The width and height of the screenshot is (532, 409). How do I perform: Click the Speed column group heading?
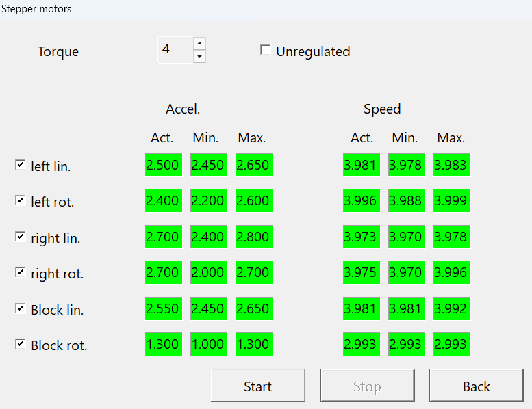tap(382, 109)
